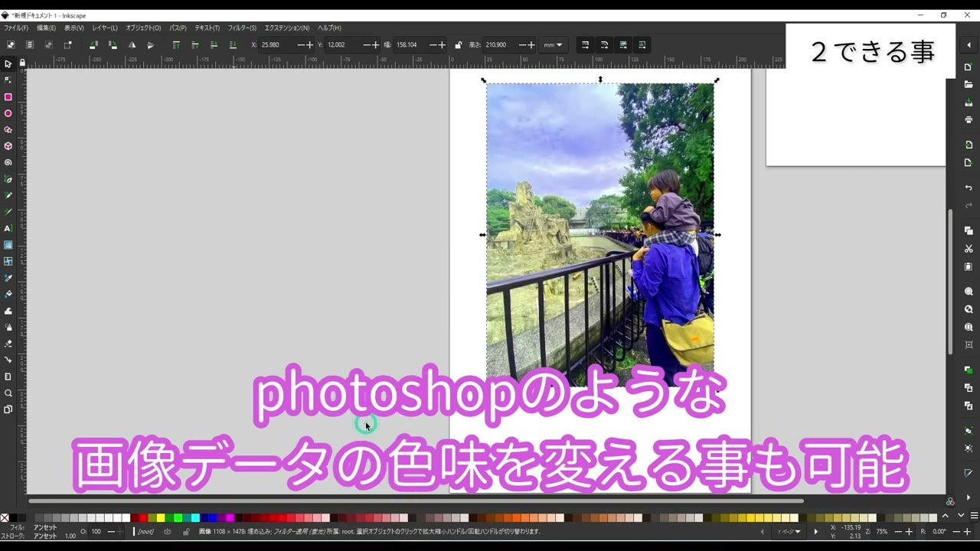This screenshot has width=980, height=551.
Task: Select the Node edit tool
Action: tap(8, 80)
